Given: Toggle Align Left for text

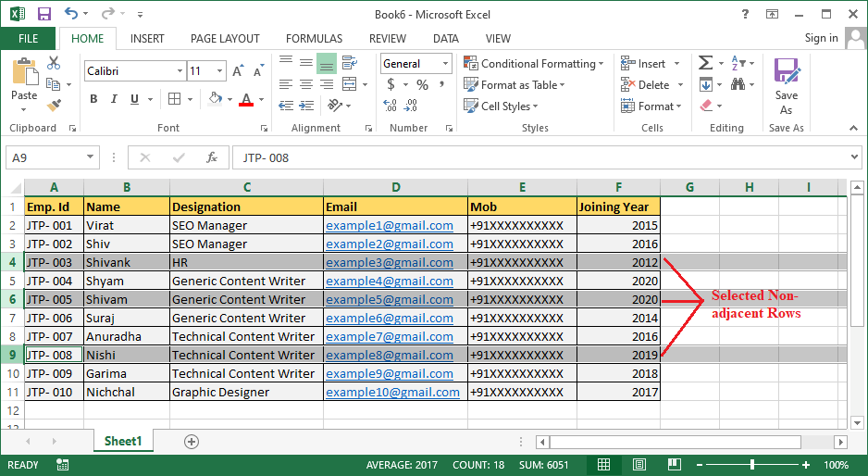Looking at the screenshot, I should coord(286,84).
